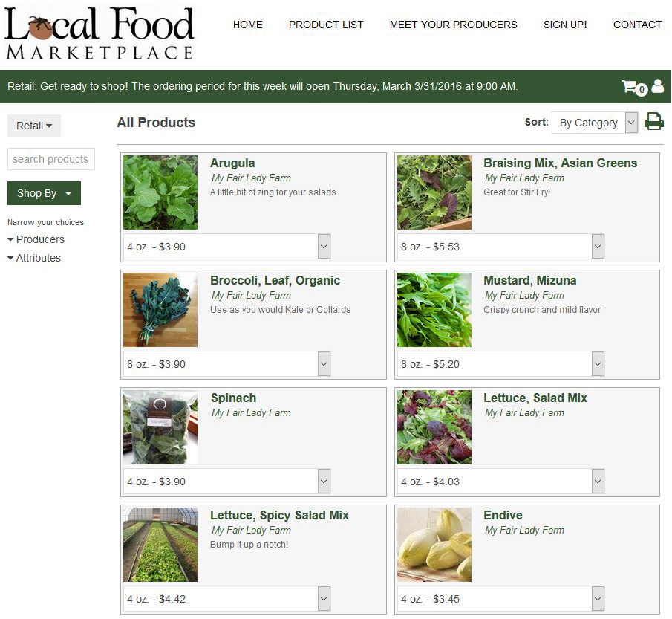Screen dimensions: 672x619
Task: Click My Fair Lady Farm under Endive
Action: point(524,531)
